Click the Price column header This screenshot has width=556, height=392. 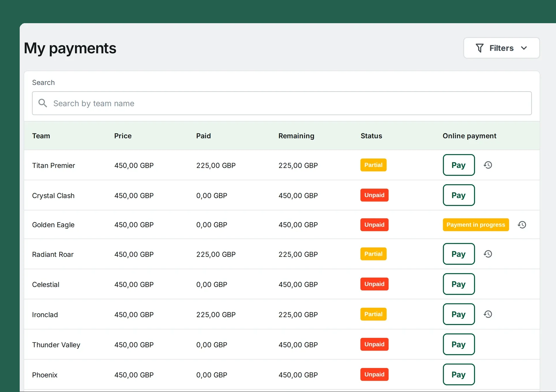[x=123, y=136]
